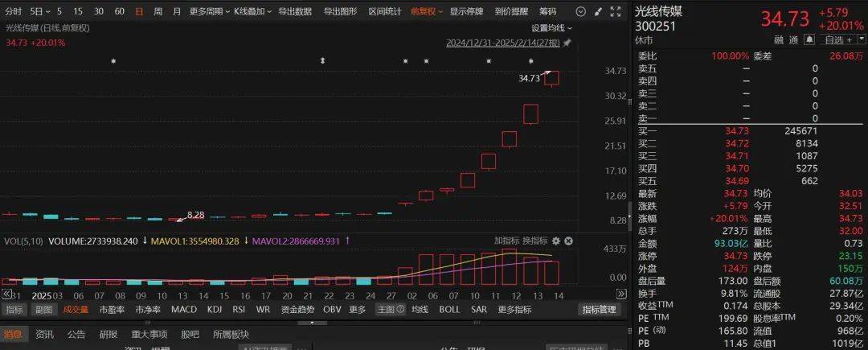The image size is (868, 350).
Task: Select the OBV indicator
Action: pyautogui.click(x=332, y=310)
